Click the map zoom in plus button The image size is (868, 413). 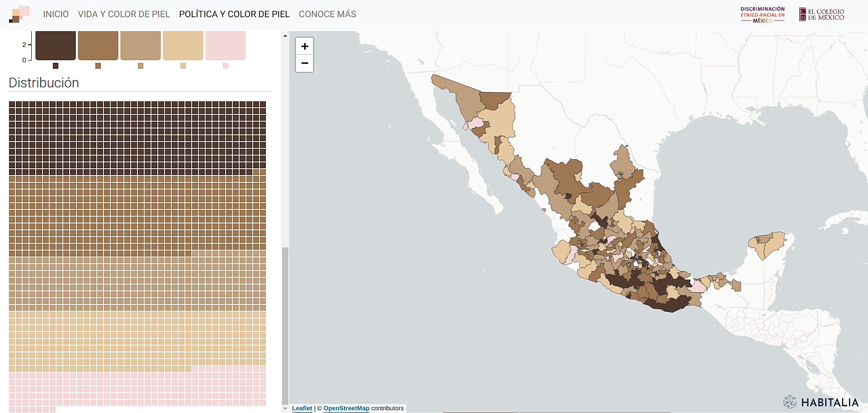tap(305, 46)
